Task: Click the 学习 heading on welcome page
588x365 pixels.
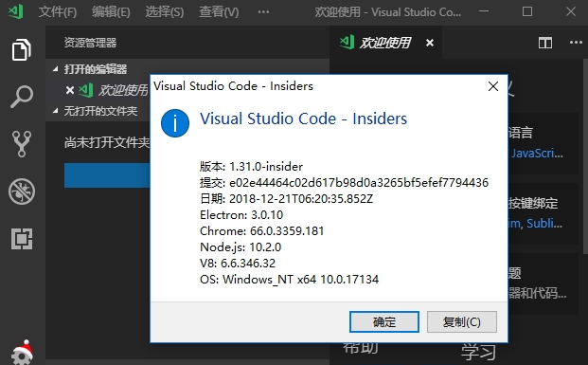Action: point(478,353)
